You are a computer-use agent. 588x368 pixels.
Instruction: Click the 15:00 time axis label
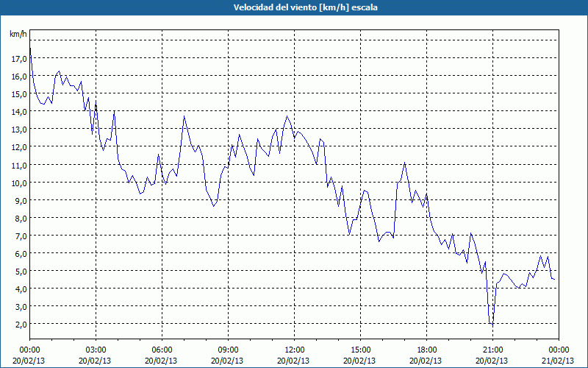click(360, 350)
